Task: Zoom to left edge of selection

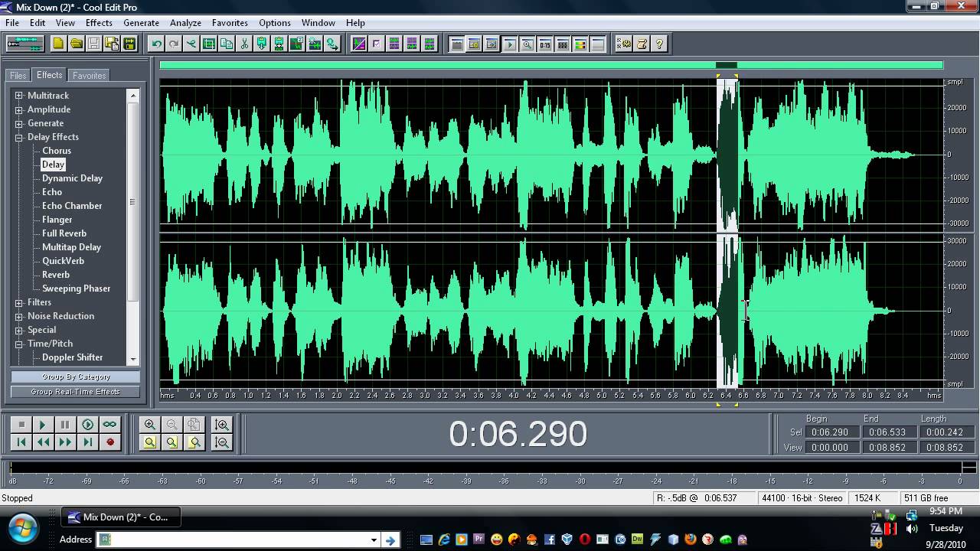Action: 171,442
